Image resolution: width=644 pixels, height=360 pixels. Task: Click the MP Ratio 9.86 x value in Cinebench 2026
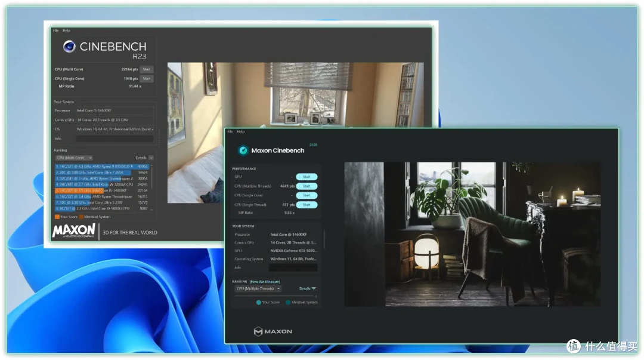(x=289, y=213)
